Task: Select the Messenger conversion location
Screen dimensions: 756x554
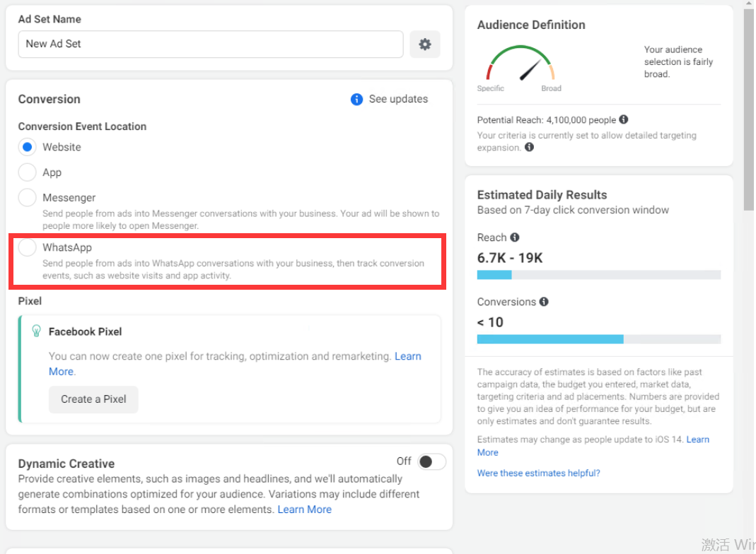Action: pyautogui.click(x=28, y=198)
